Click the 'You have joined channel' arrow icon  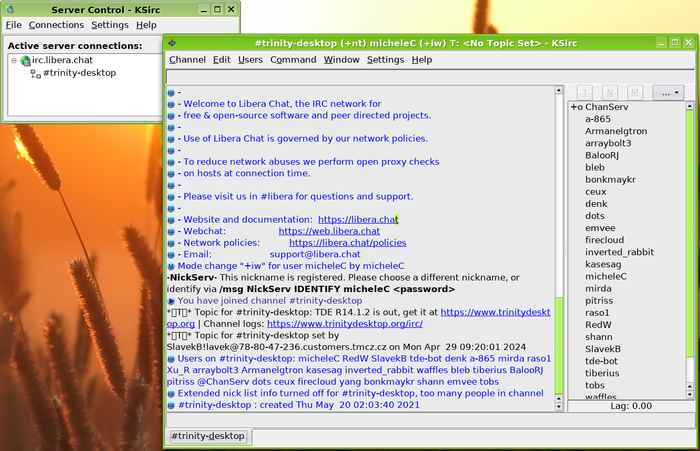(x=171, y=301)
